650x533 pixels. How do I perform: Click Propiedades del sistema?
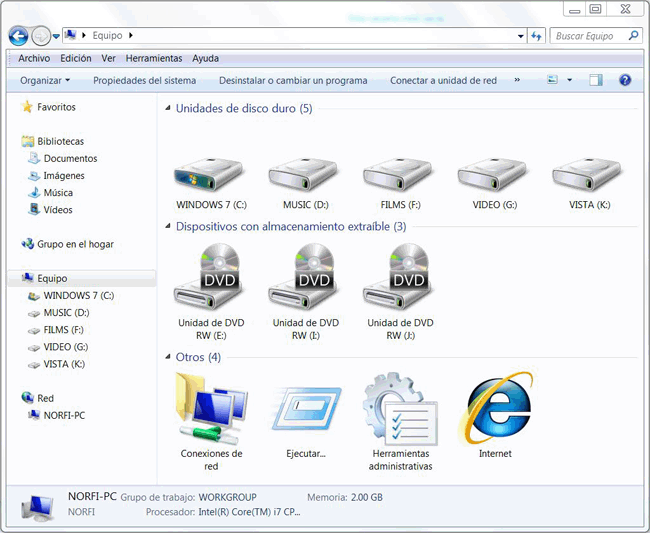144,80
